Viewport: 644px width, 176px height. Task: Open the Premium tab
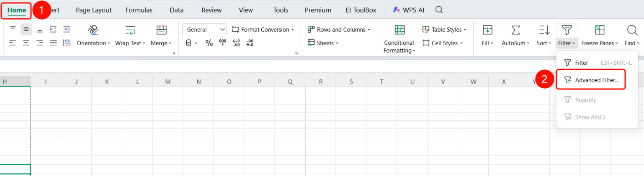[318, 10]
